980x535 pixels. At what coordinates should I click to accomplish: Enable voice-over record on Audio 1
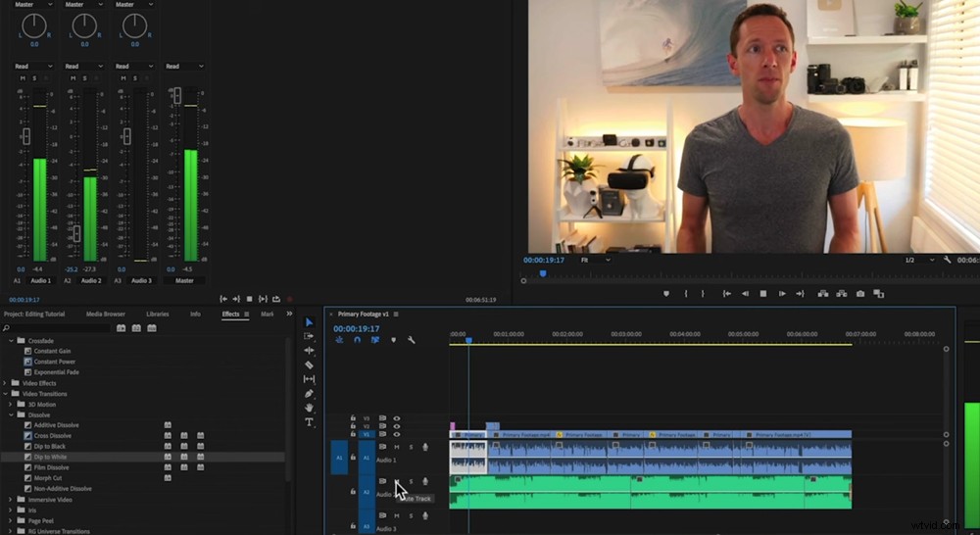(425, 447)
